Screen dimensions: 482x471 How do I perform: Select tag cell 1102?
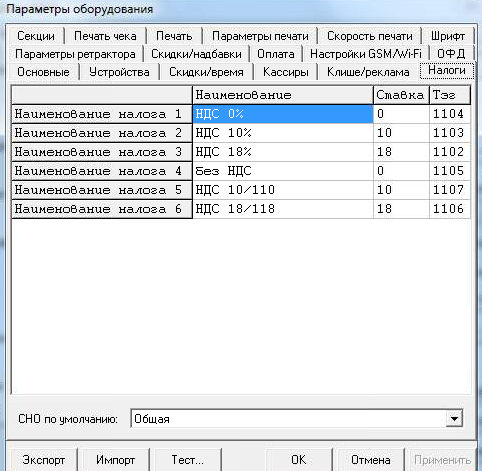point(450,152)
